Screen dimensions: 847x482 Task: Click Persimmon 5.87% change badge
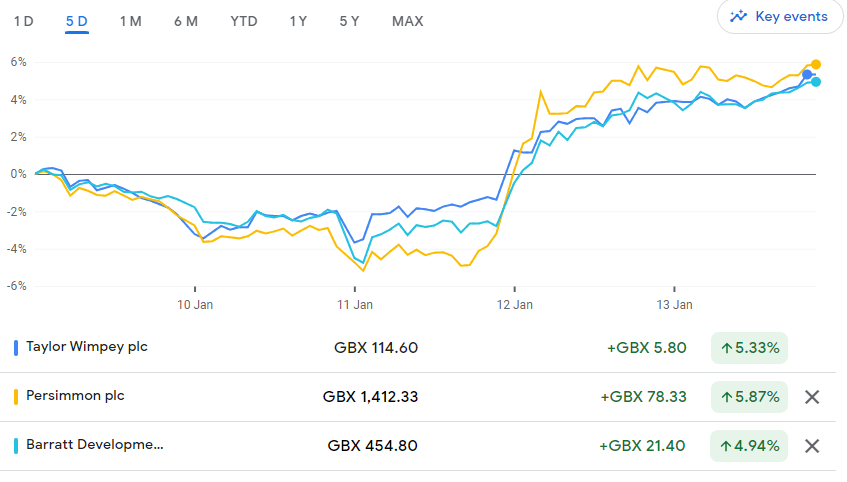(x=749, y=397)
